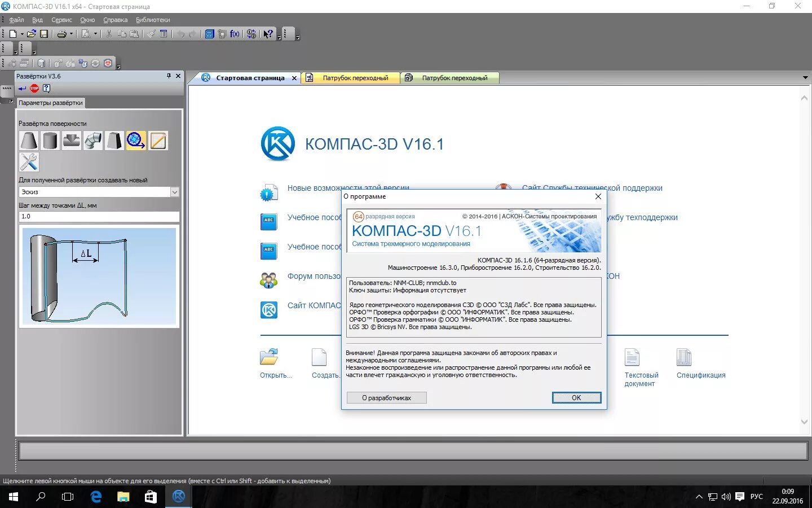Open the Windows Start menu
The height and width of the screenshot is (508, 812).
pos(14,497)
